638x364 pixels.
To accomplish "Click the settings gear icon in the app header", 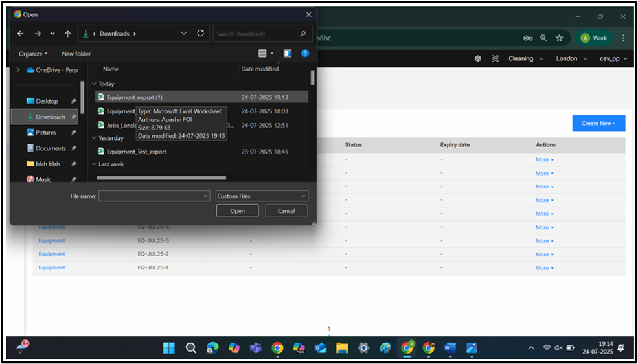I will click(478, 58).
